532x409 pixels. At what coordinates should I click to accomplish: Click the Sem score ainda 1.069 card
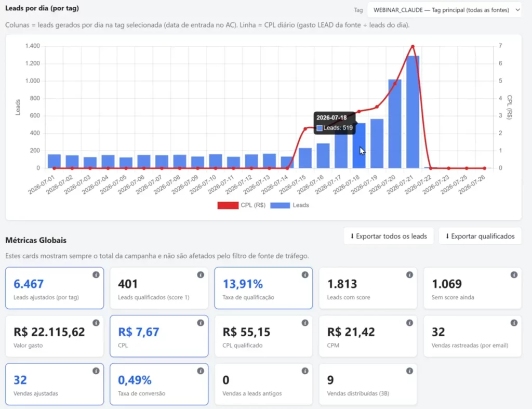pyautogui.click(x=473, y=288)
